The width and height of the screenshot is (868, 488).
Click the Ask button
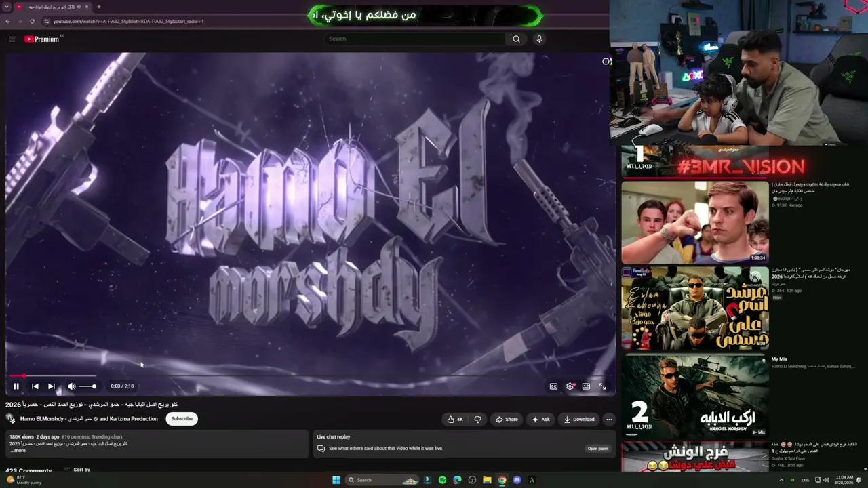[540, 420]
